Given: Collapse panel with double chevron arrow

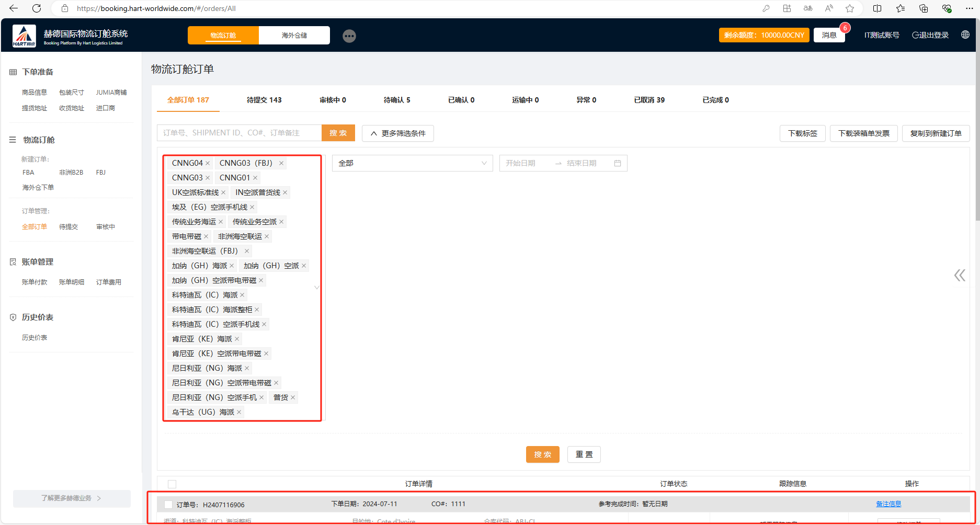Looking at the screenshot, I should coord(960,275).
